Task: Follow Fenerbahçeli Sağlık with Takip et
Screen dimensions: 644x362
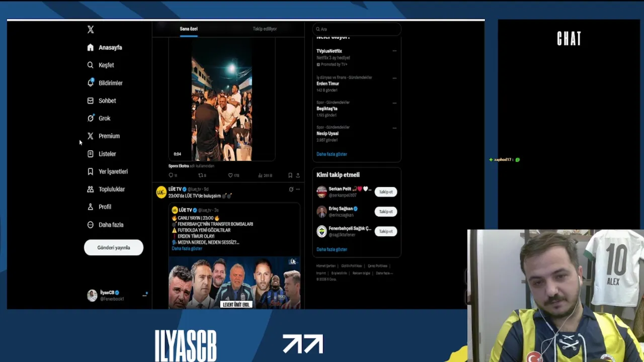Action: click(386, 231)
